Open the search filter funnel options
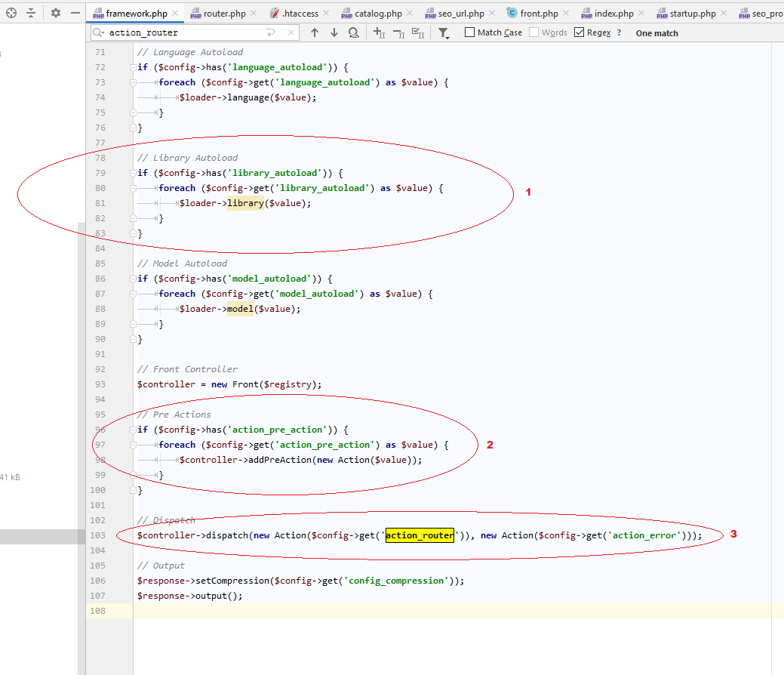The image size is (784, 675). pos(444,33)
